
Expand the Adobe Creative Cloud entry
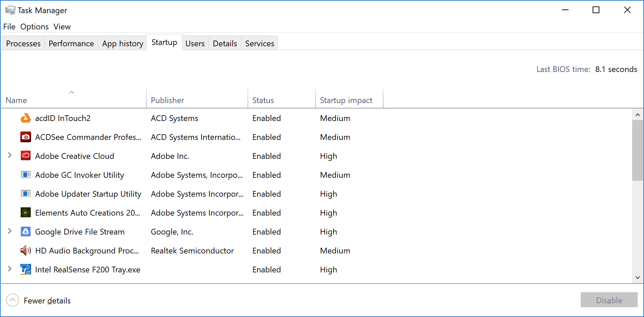click(10, 155)
